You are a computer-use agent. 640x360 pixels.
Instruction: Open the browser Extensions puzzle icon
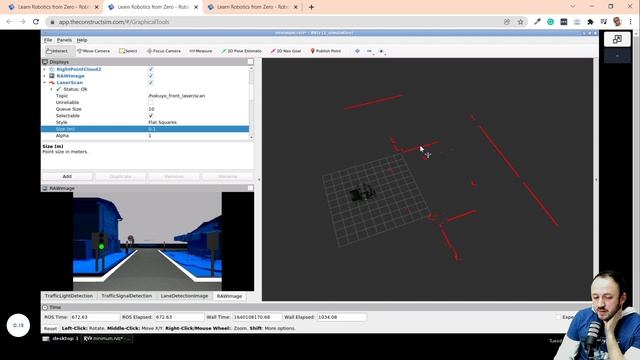[590, 22]
